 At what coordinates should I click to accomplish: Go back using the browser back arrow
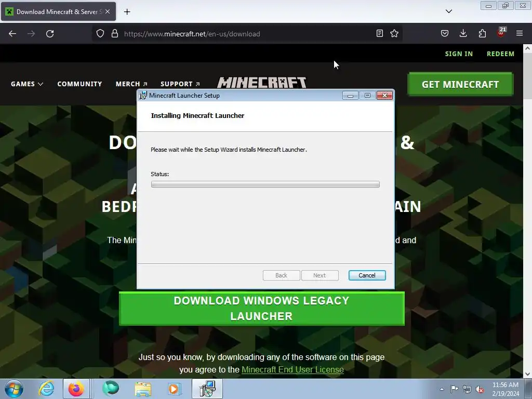[x=12, y=34]
